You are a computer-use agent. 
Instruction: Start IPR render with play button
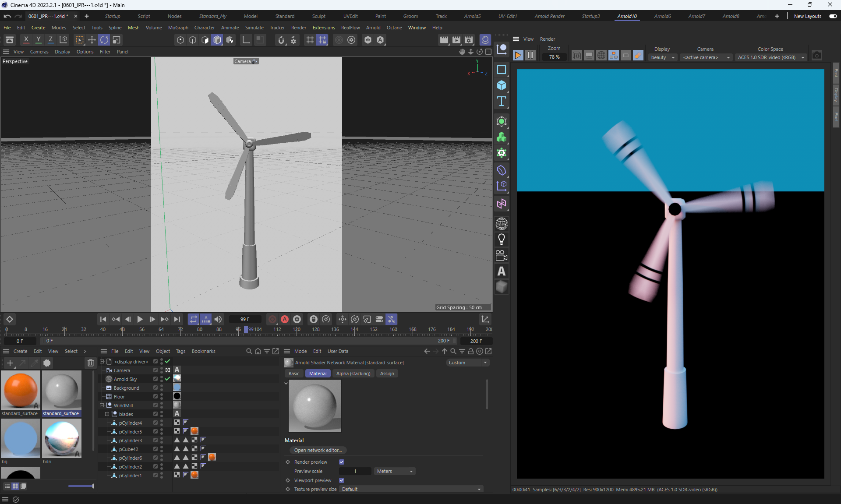[518, 56]
